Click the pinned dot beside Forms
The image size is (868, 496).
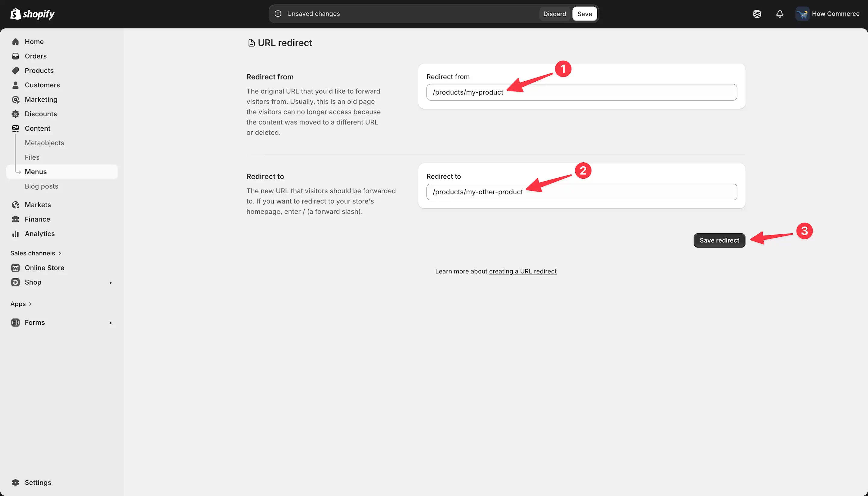coord(111,323)
